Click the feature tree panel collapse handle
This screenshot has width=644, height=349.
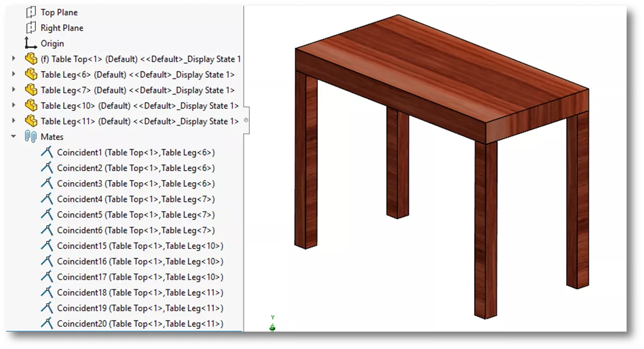[247, 120]
